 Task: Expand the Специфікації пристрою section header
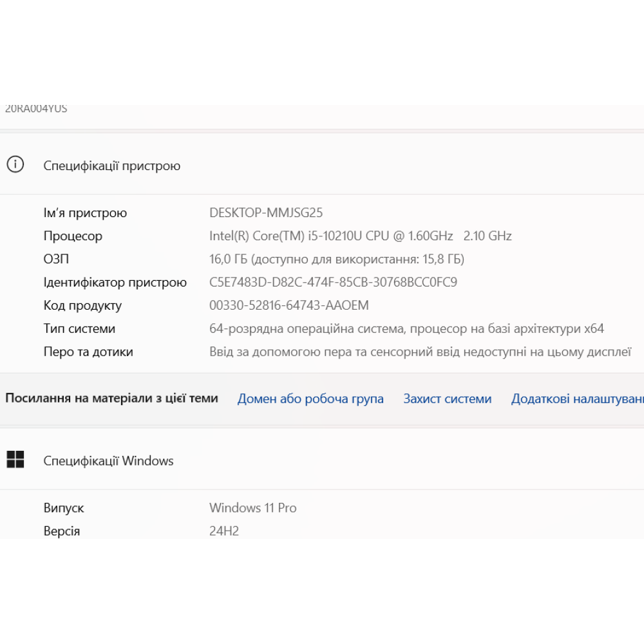(x=112, y=166)
